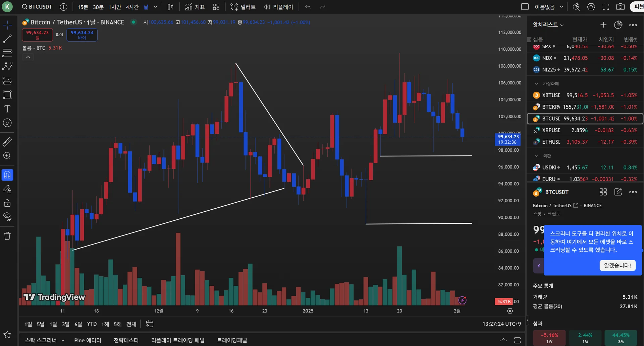Start bar 리플레이 mode
This screenshot has height=346, width=644.
coord(278,7)
